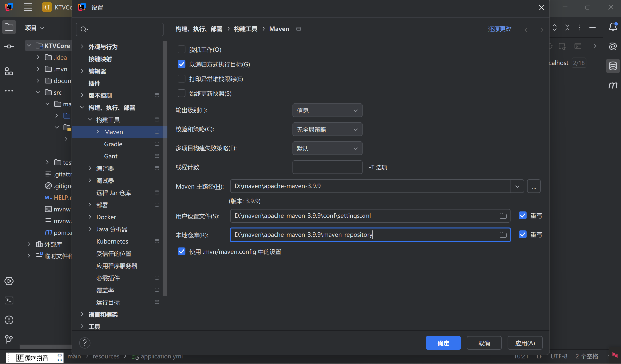Click the notifications bell icon

click(x=613, y=27)
